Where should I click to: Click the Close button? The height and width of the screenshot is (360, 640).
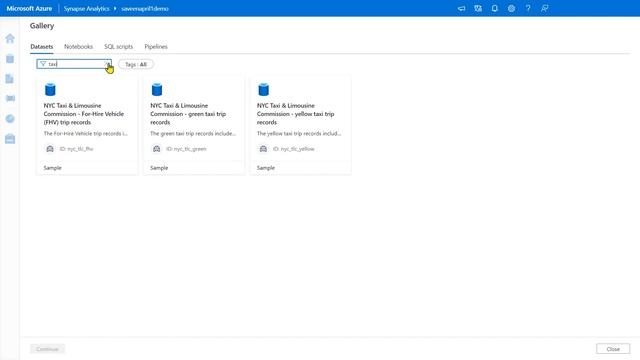click(x=613, y=349)
